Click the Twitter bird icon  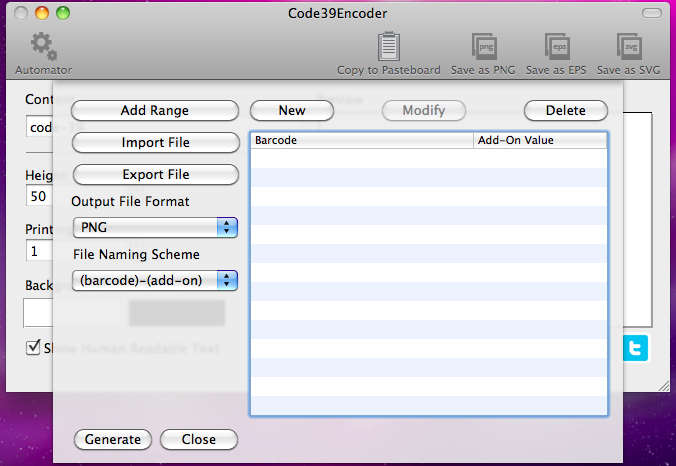(635, 348)
